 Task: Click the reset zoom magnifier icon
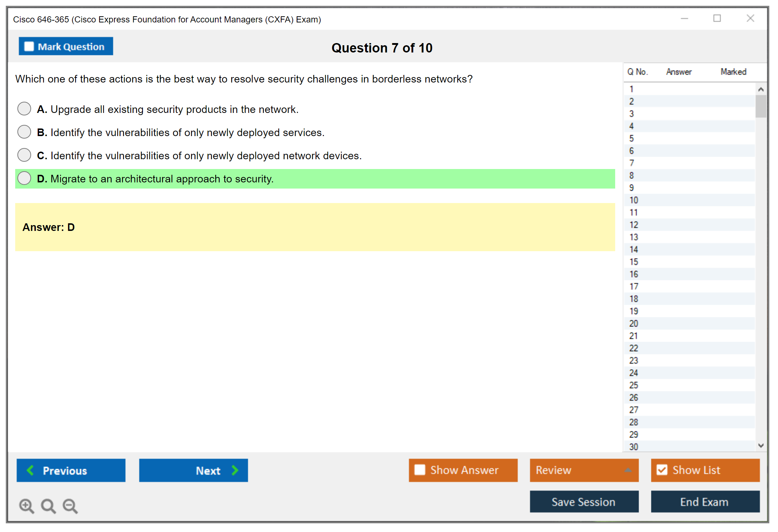pyautogui.click(x=48, y=506)
